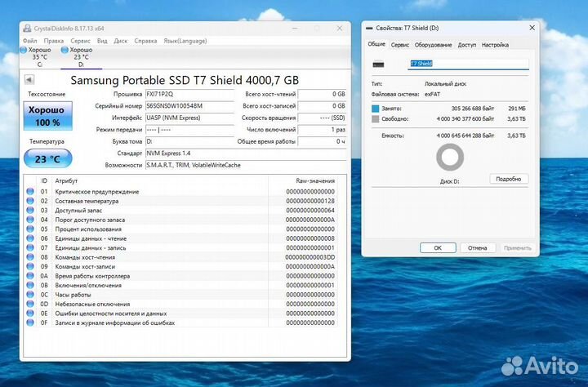Click the Атрибут column header

click(66, 180)
